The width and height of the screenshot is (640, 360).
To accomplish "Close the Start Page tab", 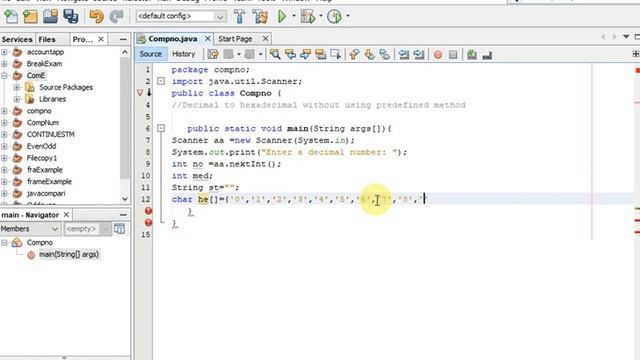I will 265,39.
